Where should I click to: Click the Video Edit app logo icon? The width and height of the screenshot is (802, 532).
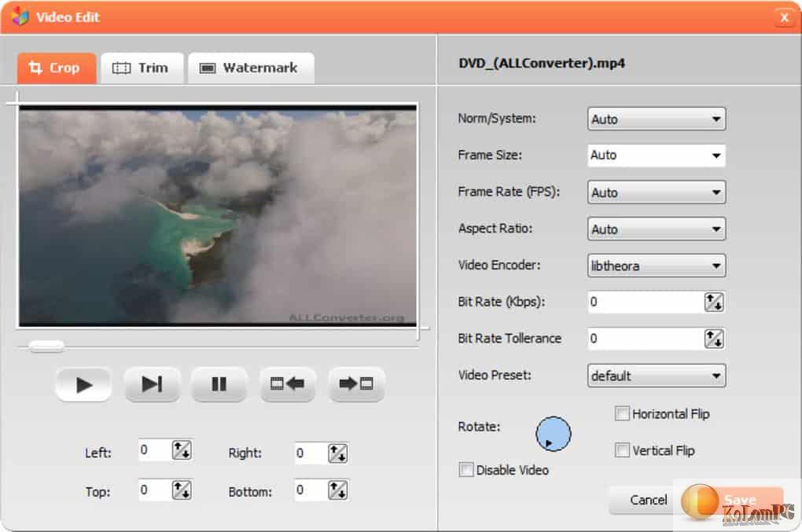20,17
